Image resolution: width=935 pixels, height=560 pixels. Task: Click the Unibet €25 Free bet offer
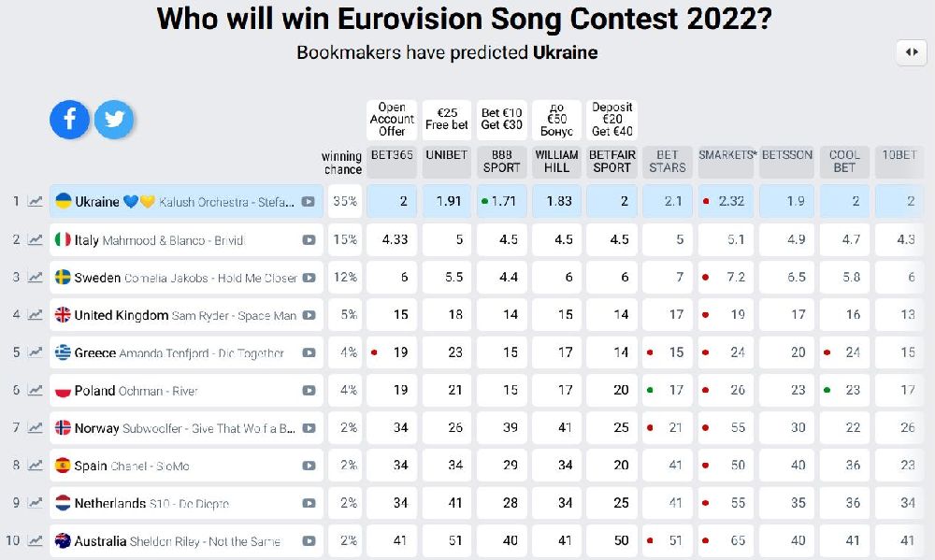pos(447,120)
